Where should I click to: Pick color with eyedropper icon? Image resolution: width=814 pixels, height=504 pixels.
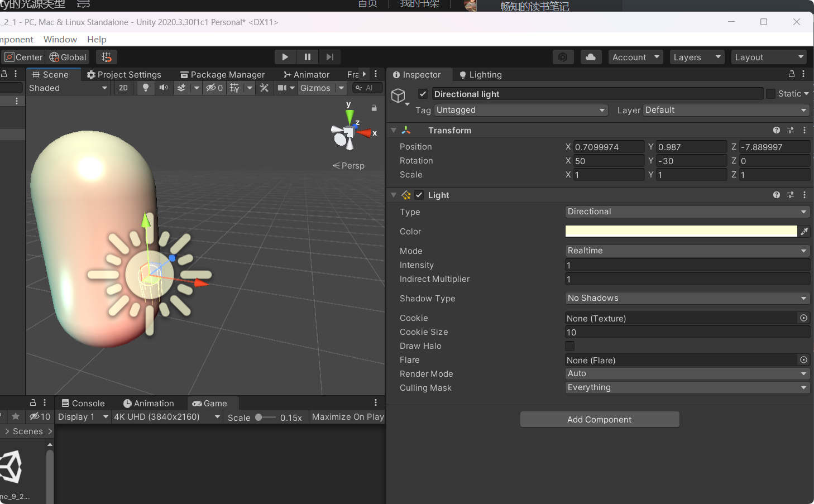(804, 231)
